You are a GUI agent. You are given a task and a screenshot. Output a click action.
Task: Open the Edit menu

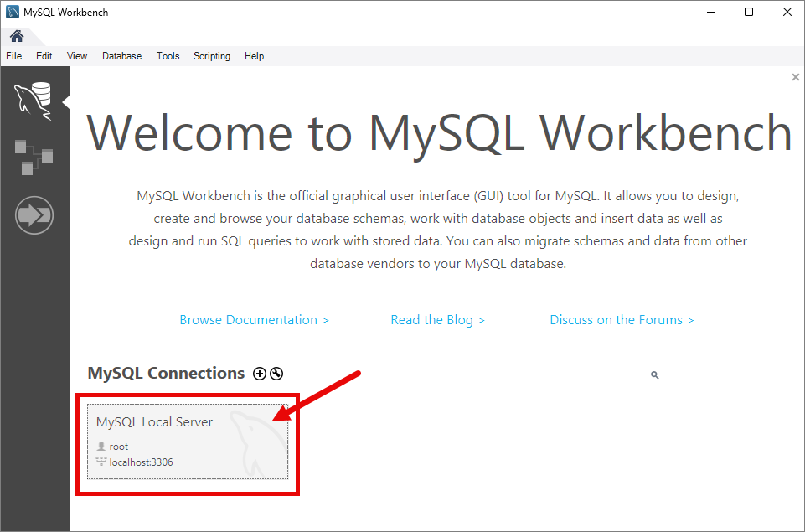pyautogui.click(x=44, y=56)
